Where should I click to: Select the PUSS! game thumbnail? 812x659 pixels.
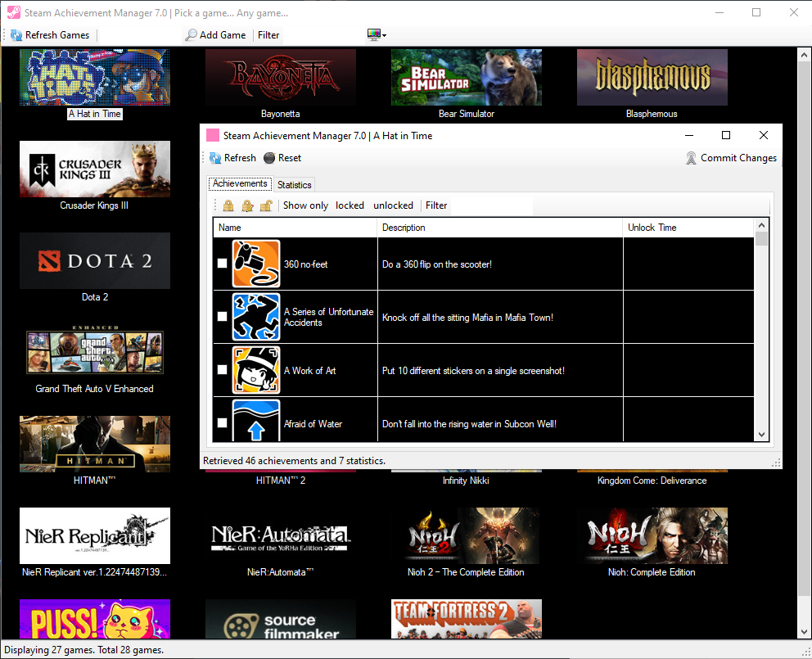[95, 619]
